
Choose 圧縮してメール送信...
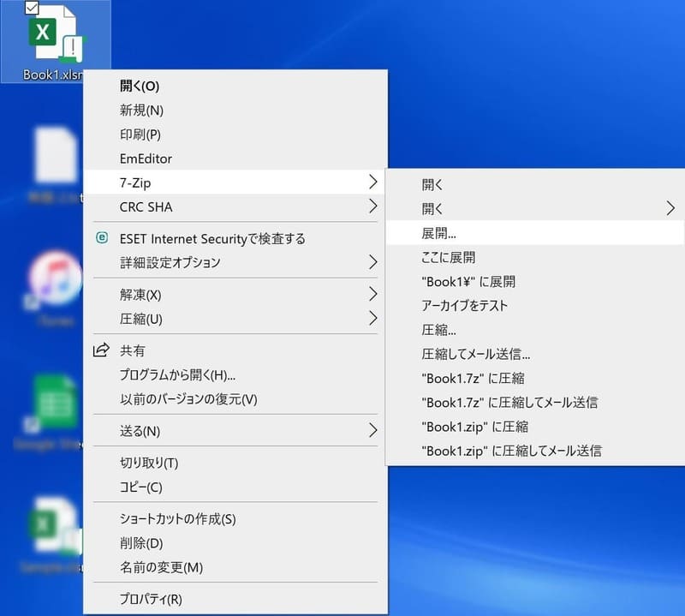click(535, 354)
